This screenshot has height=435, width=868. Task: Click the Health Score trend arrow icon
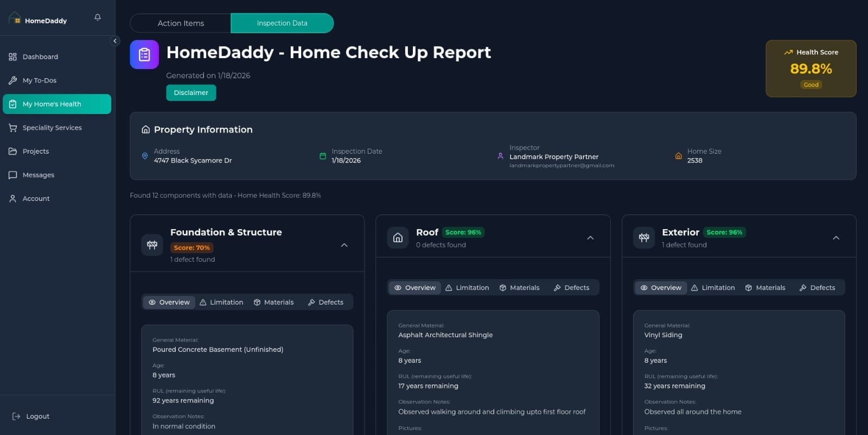pos(788,53)
